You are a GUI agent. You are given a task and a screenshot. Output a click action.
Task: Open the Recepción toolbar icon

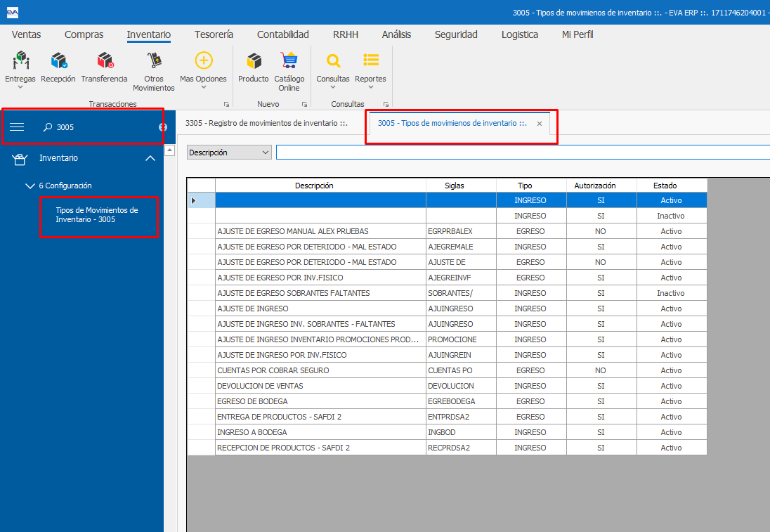coord(58,61)
